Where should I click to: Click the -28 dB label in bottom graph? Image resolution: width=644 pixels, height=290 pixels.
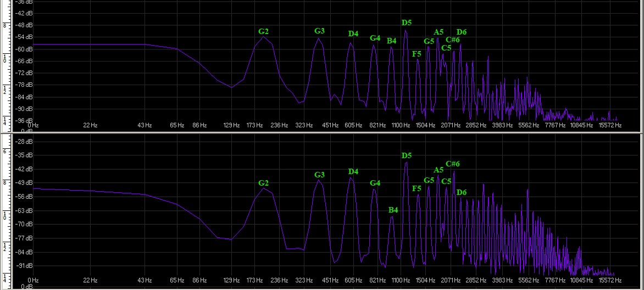coord(25,142)
